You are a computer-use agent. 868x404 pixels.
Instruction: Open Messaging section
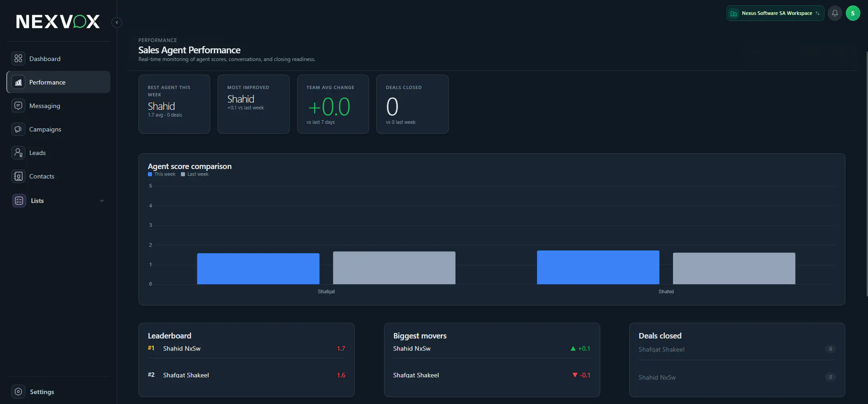coord(58,106)
